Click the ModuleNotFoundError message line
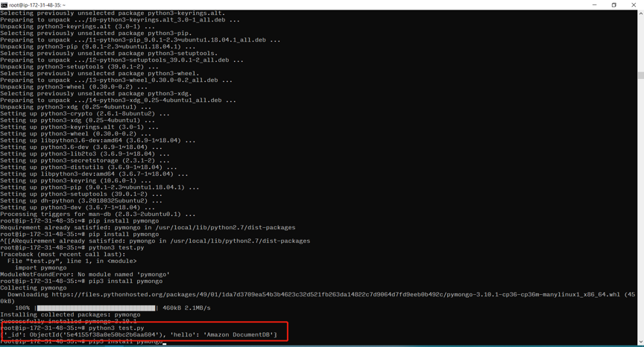The height and width of the screenshot is (347, 644). tap(84, 274)
